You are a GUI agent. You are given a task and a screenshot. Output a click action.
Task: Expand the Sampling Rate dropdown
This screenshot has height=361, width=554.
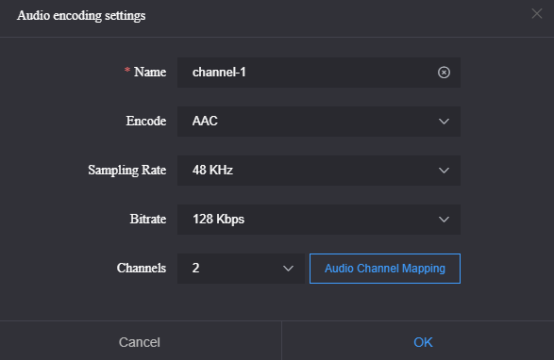click(x=319, y=170)
